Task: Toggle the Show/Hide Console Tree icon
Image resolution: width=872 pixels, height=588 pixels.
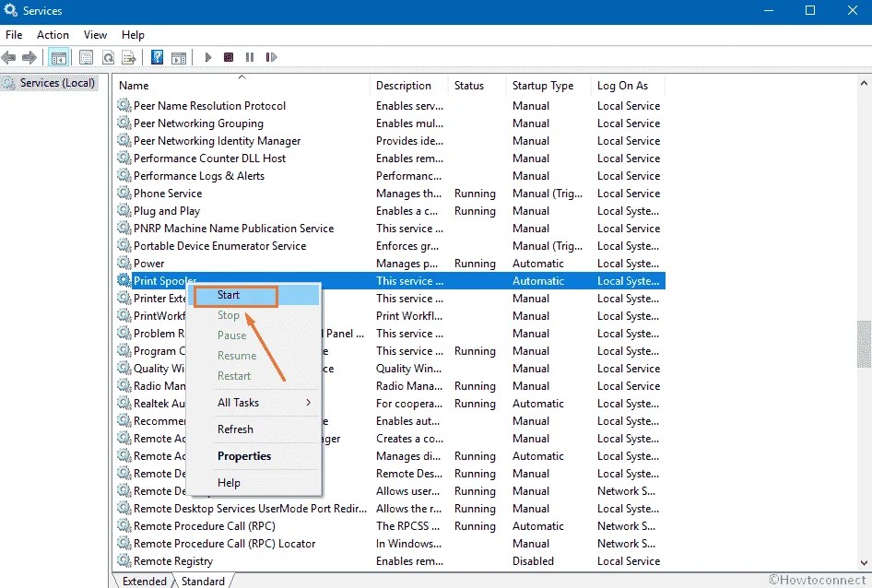Action: pos(59,57)
